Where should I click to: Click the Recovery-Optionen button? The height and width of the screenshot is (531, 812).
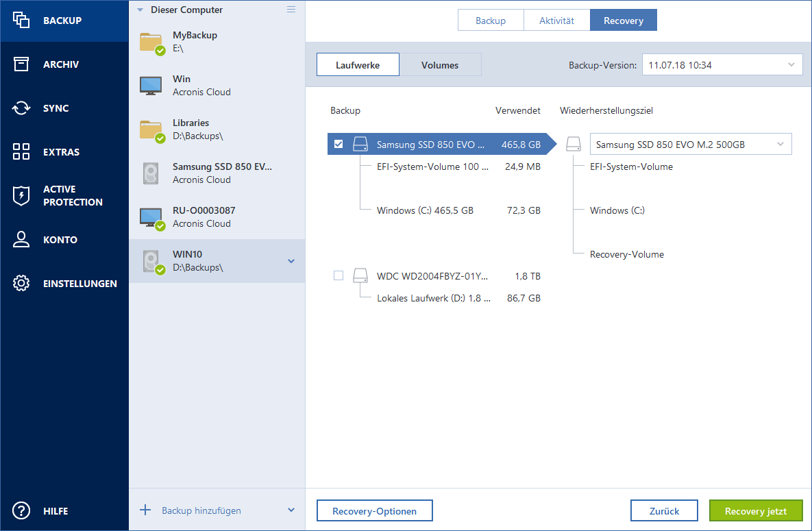click(x=375, y=511)
